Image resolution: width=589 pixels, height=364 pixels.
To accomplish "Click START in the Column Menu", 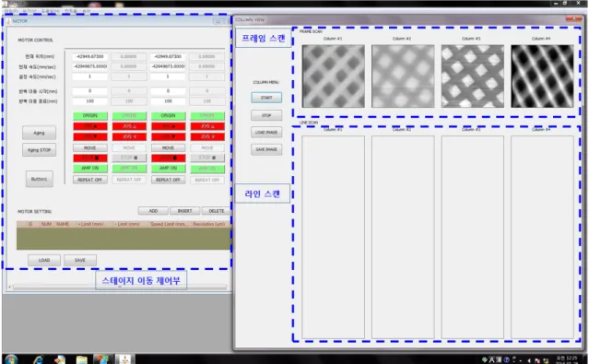I will (266, 98).
